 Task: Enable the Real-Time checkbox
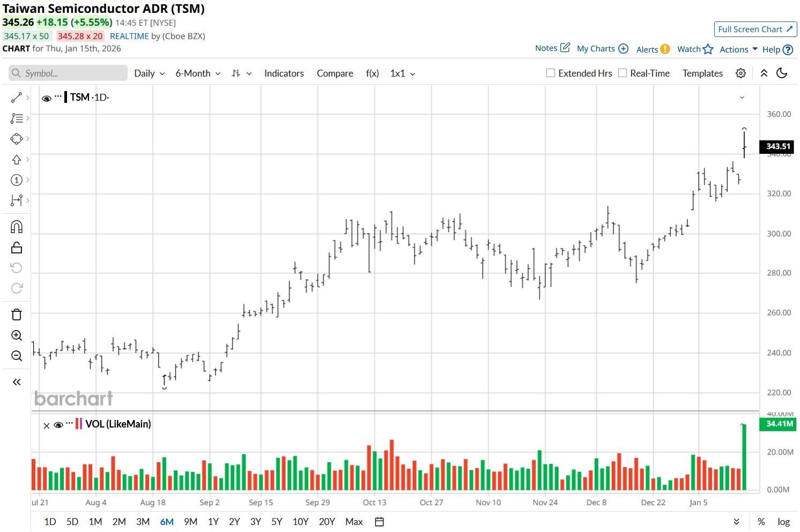pos(622,73)
